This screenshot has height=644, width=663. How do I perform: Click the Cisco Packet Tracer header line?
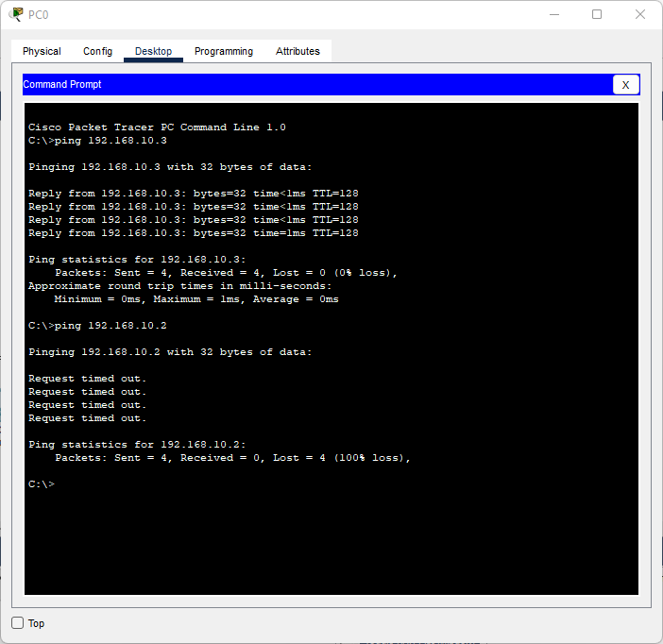pyautogui.click(x=156, y=127)
